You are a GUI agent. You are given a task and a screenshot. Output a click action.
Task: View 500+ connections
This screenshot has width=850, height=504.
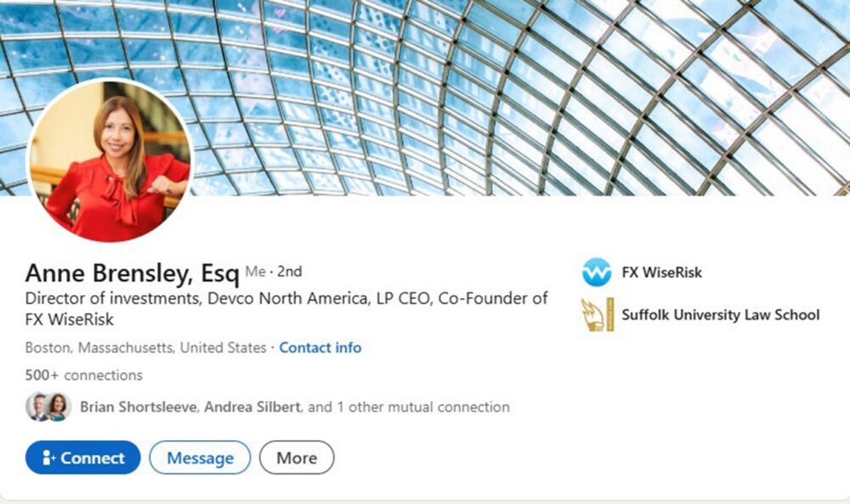84,375
